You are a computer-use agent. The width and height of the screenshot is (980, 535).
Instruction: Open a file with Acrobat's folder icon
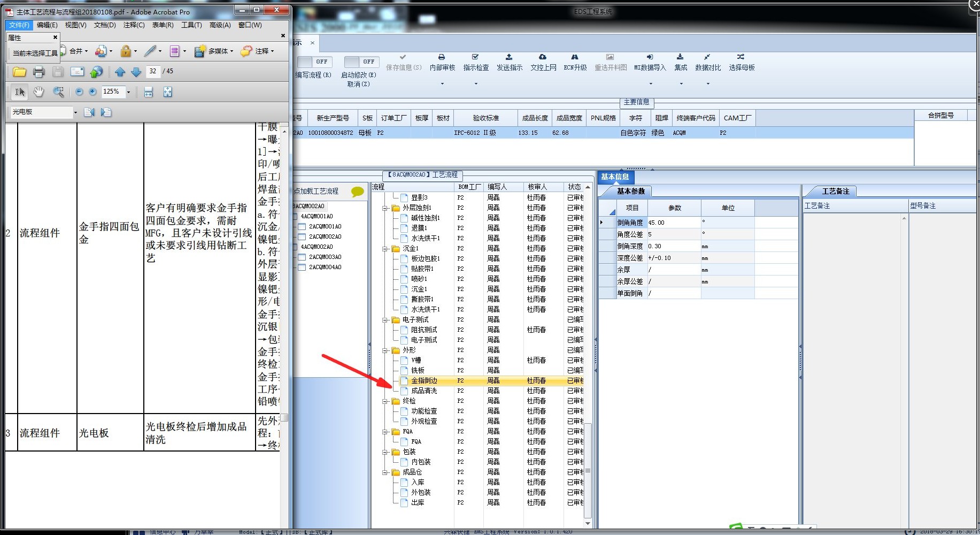(19, 72)
